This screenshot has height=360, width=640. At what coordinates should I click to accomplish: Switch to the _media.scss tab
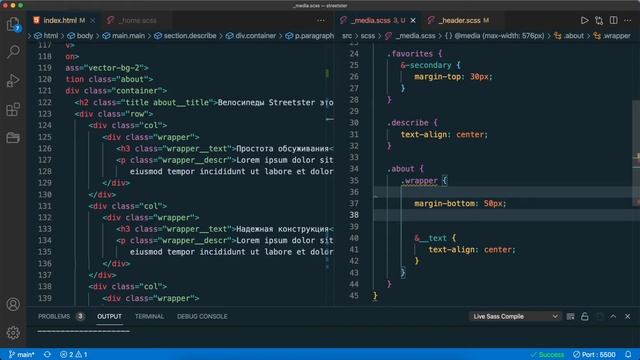point(378,20)
